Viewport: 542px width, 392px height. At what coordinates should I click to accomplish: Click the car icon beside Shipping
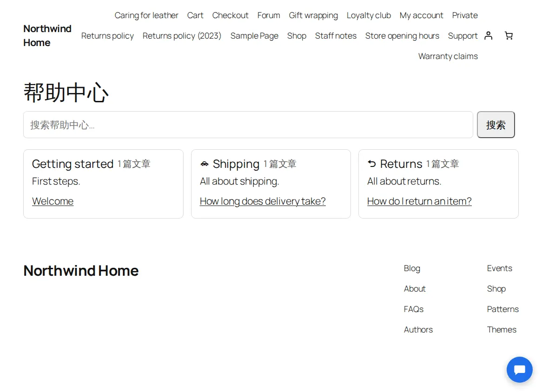coord(204,164)
